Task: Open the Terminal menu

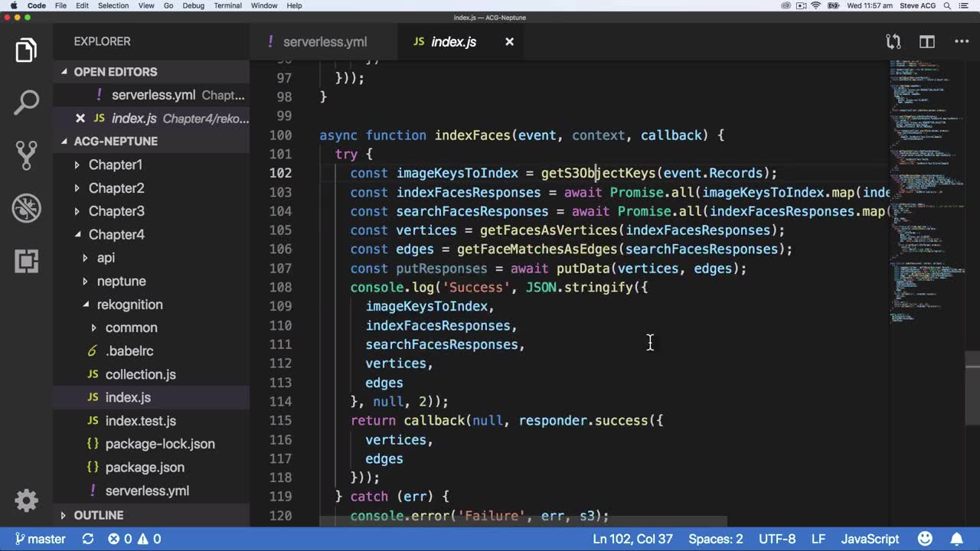Action: pos(227,5)
